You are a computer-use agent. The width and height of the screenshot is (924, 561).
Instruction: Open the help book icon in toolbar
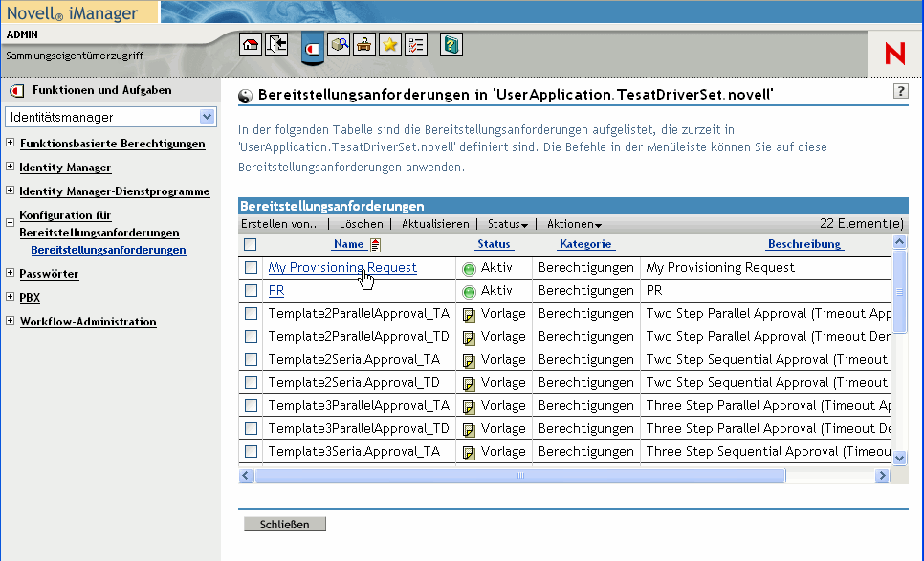(x=451, y=44)
